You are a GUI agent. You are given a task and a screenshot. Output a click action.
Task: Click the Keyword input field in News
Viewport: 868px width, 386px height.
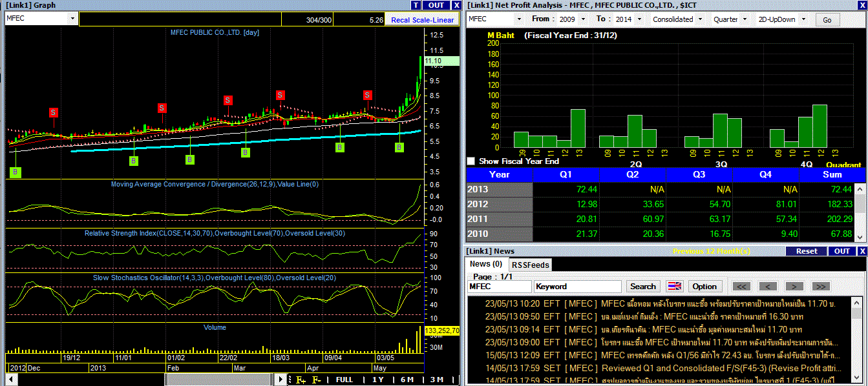pyautogui.click(x=577, y=286)
